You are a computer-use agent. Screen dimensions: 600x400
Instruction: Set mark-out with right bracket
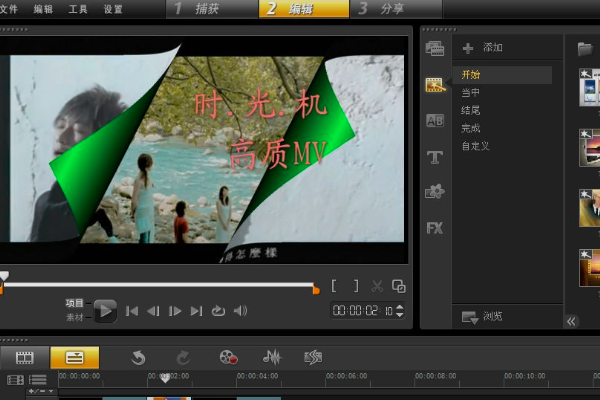click(x=356, y=286)
